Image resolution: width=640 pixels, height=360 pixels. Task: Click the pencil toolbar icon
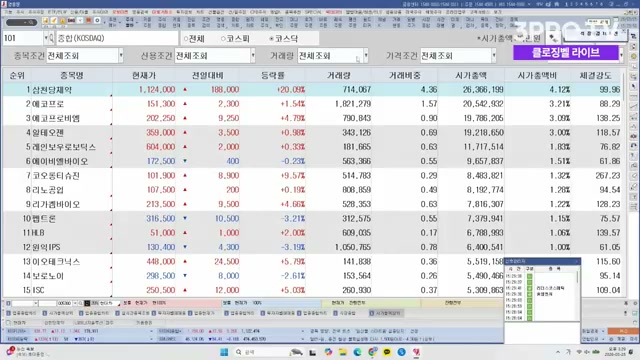click(x=53, y=21)
